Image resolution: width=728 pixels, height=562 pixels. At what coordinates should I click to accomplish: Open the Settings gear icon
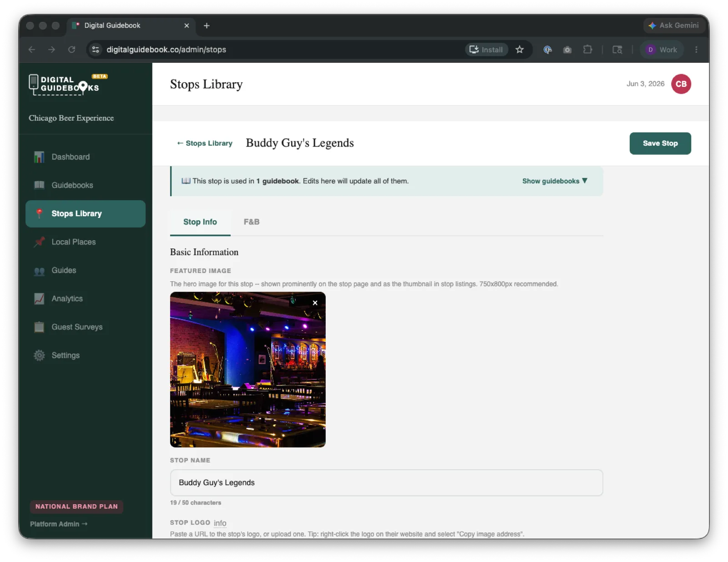tap(39, 355)
